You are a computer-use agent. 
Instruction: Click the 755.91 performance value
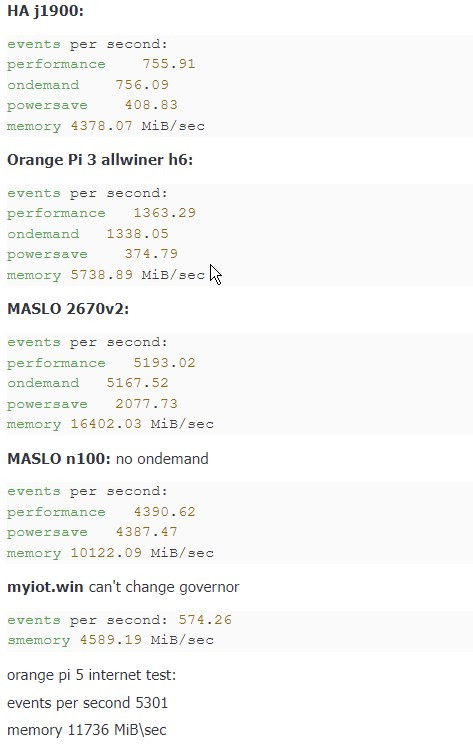point(169,64)
